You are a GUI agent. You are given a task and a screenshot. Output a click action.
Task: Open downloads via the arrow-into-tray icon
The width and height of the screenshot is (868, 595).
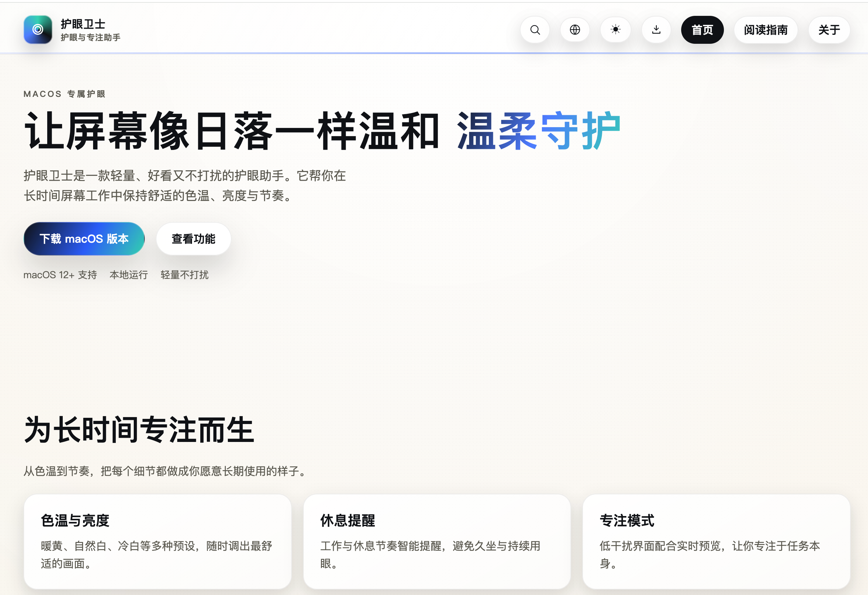[656, 30]
